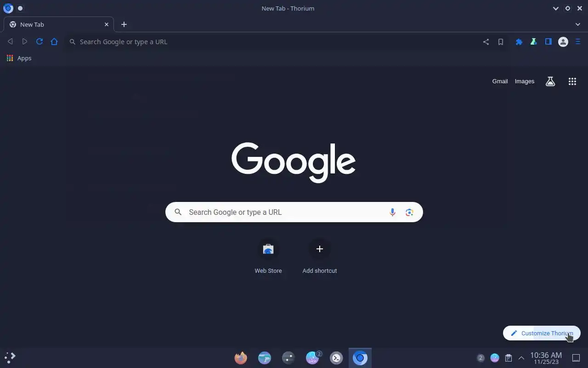Screen dimensions: 588x368
Task: Reload the current page
Action: [40, 42]
